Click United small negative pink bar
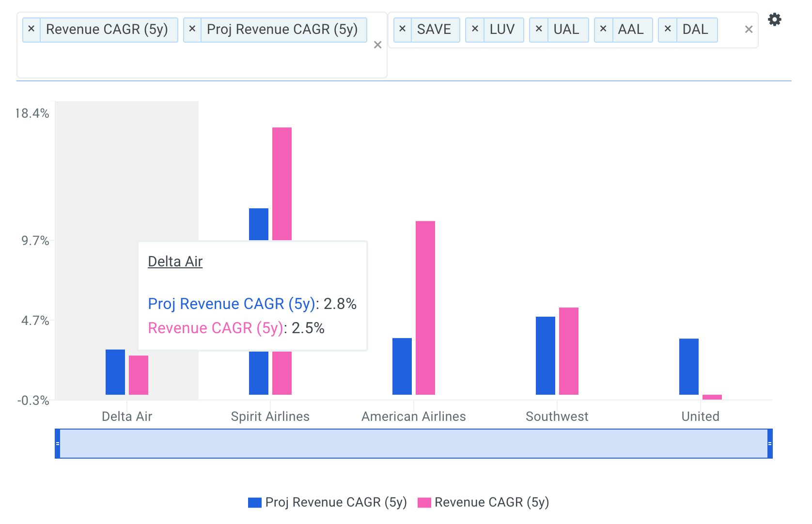The height and width of the screenshot is (524, 812). 712,397
